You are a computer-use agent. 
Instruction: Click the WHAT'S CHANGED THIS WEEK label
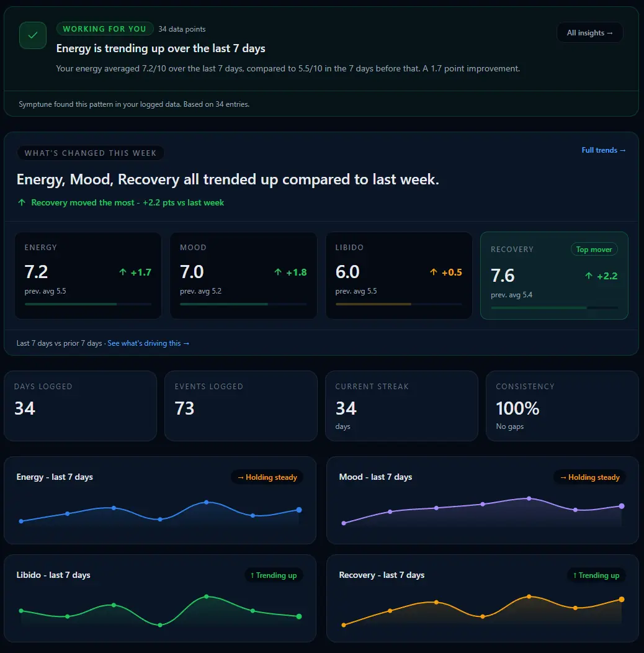91,153
